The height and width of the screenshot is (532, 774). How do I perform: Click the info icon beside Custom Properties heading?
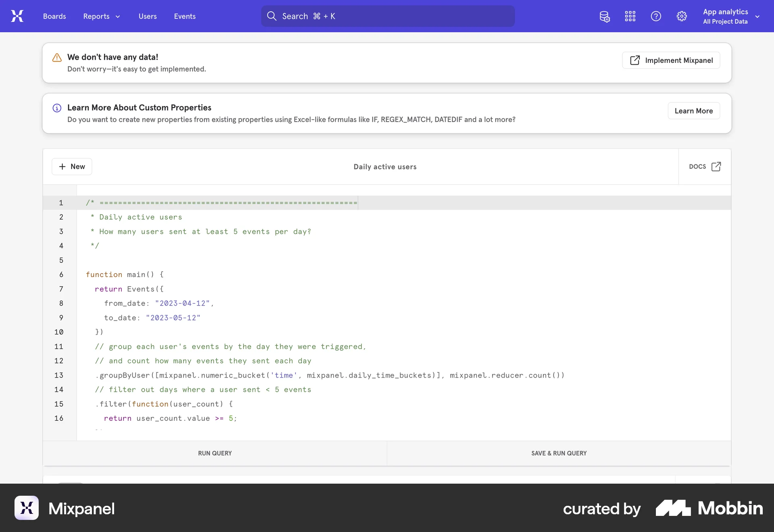(57, 108)
